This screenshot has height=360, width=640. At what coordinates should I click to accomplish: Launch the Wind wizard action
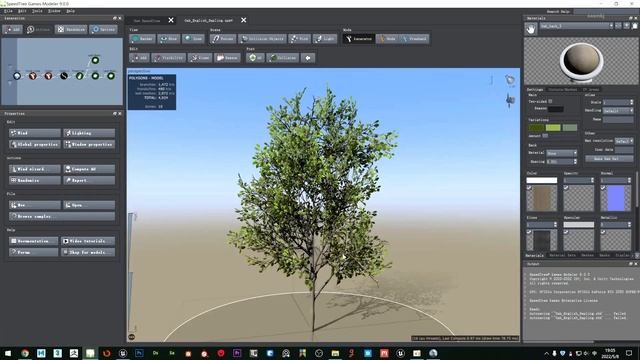[35, 169]
